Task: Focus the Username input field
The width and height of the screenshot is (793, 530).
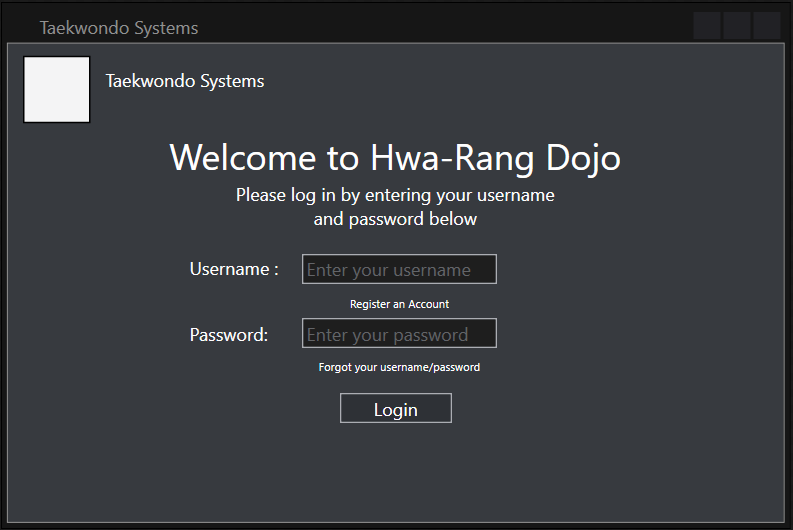Action: (x=399, y=269)
